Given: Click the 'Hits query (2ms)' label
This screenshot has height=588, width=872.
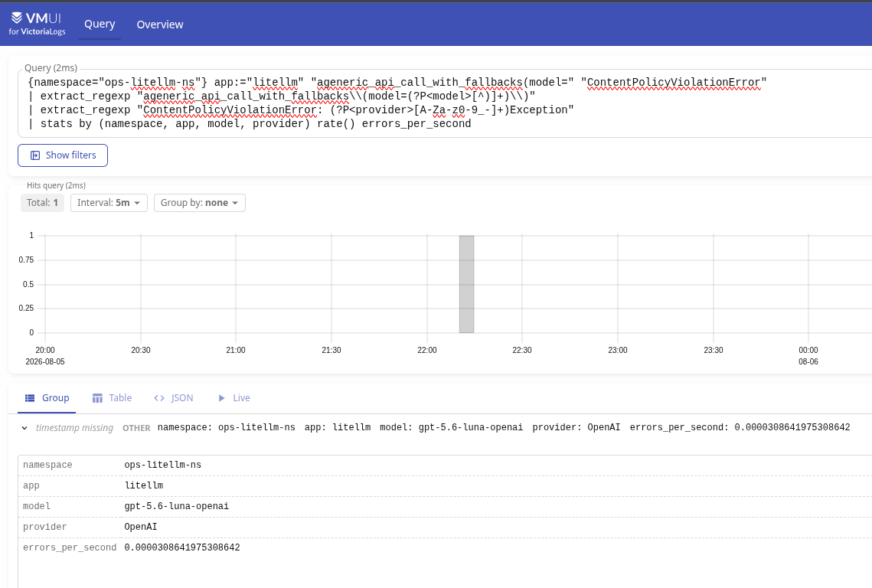Looking at the screenshot, I should tap(56, 185).
